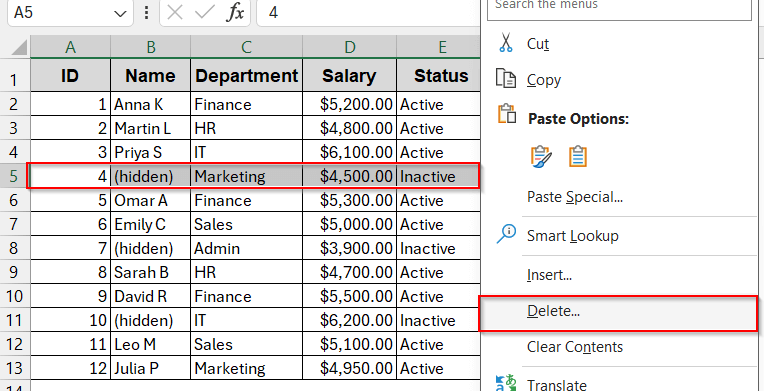The width and height of the screenshot is (764, 391).
Task: Click the Translate language icon
Action: (x=506, y=384)
